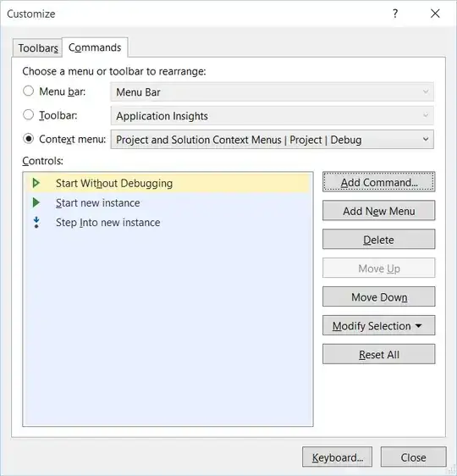Select the Toolbar radio button

(28, 114)
